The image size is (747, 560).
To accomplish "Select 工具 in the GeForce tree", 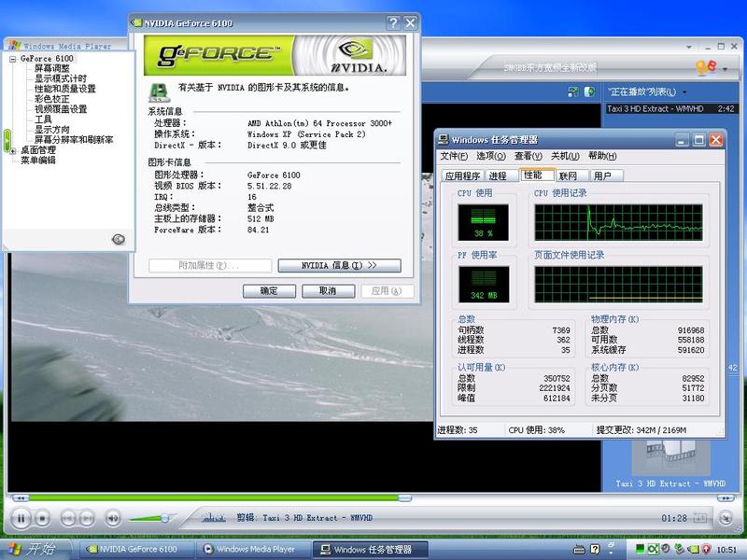I will [43, 119].
